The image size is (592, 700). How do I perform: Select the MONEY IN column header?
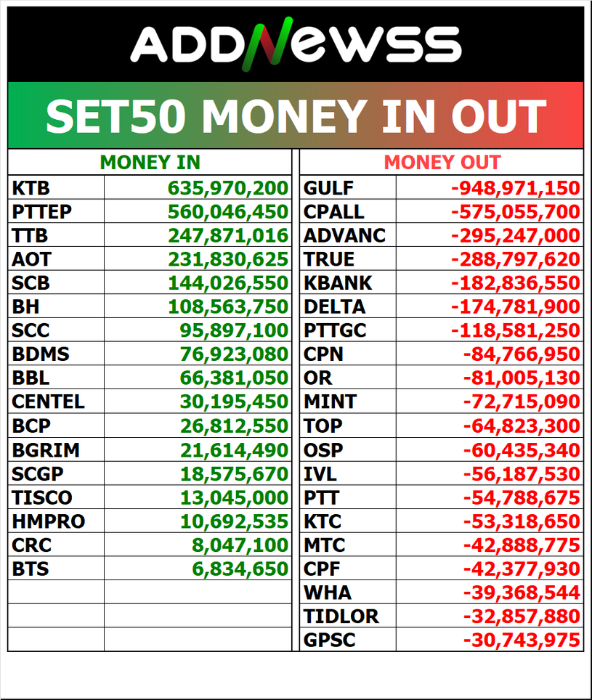coord(150,162)
